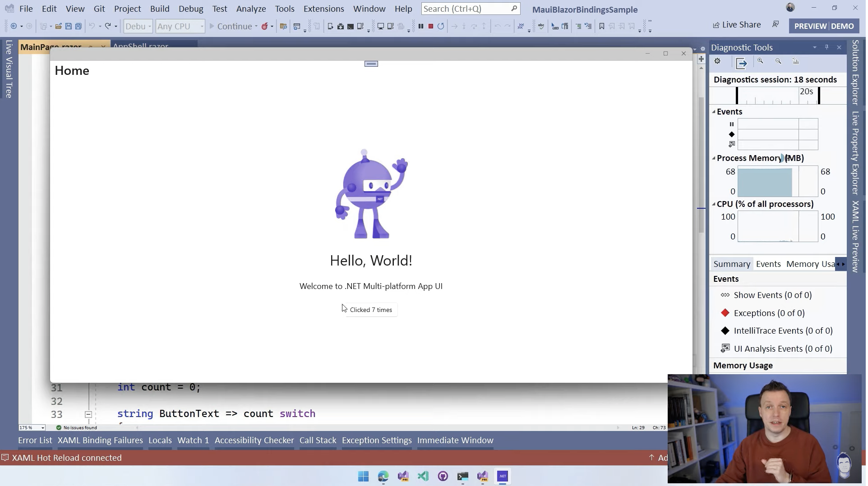The image size is (868, 486).
Task: Click the bookmark icon in toolbar
Action: 601,26
